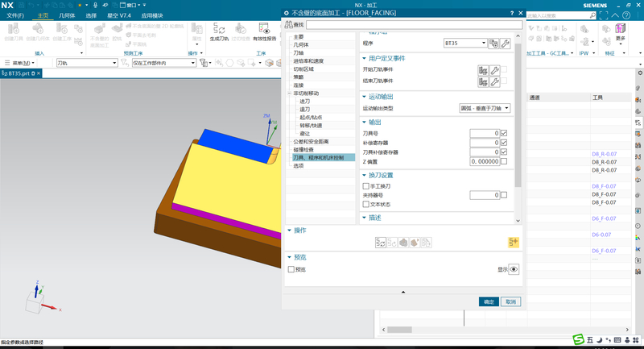
Task: Click the 生成刀轨 ribbon icon
Action: [x=219, y=29]
